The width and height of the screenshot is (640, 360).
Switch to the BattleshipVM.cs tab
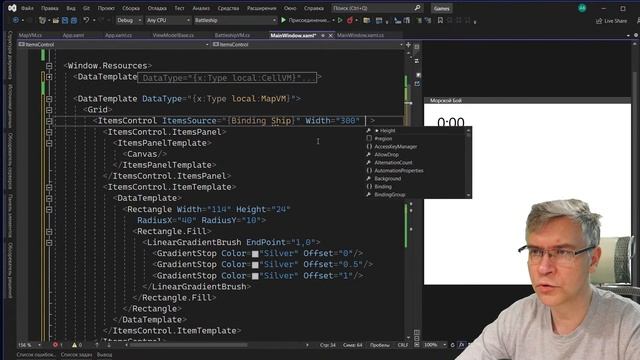point(232,36)
